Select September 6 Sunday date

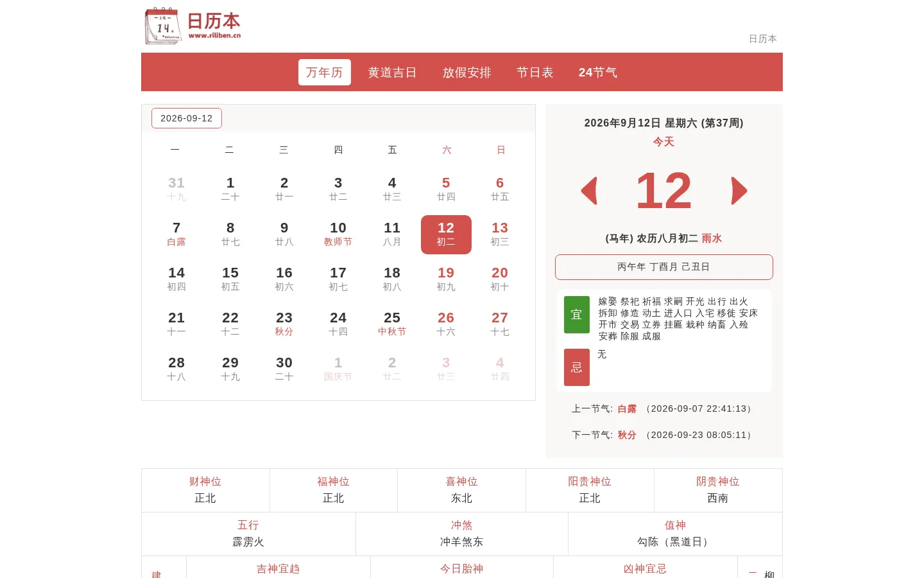tap(500, 189)
